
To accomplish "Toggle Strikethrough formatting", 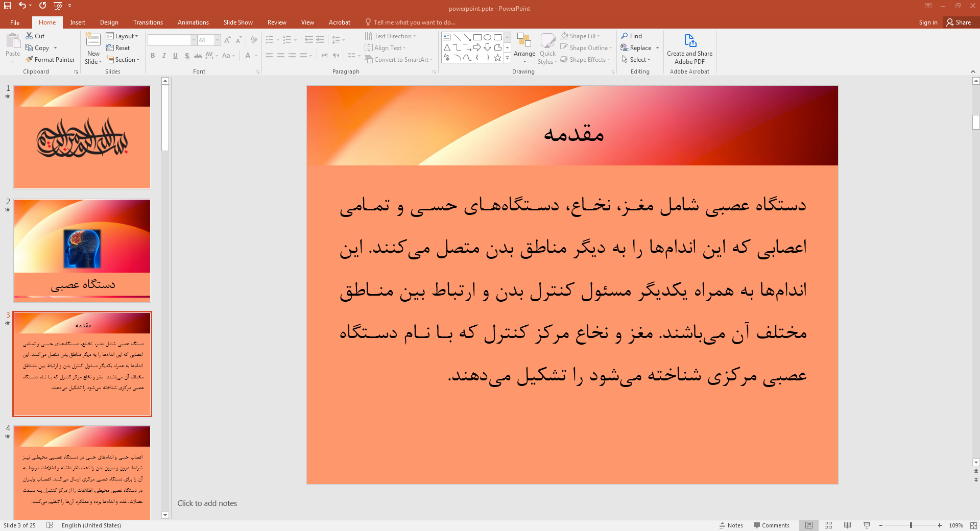I will tap(198, 56).
